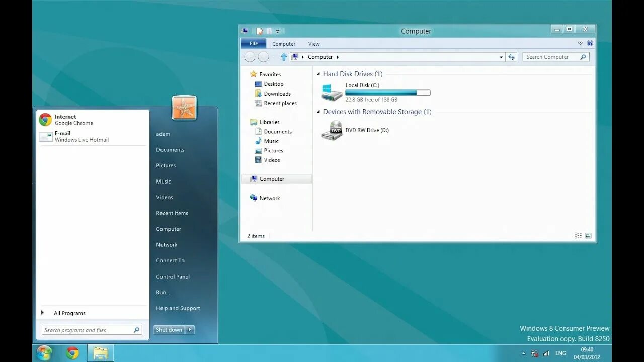Click Properties quick access toolbar icon

point(260,31)
